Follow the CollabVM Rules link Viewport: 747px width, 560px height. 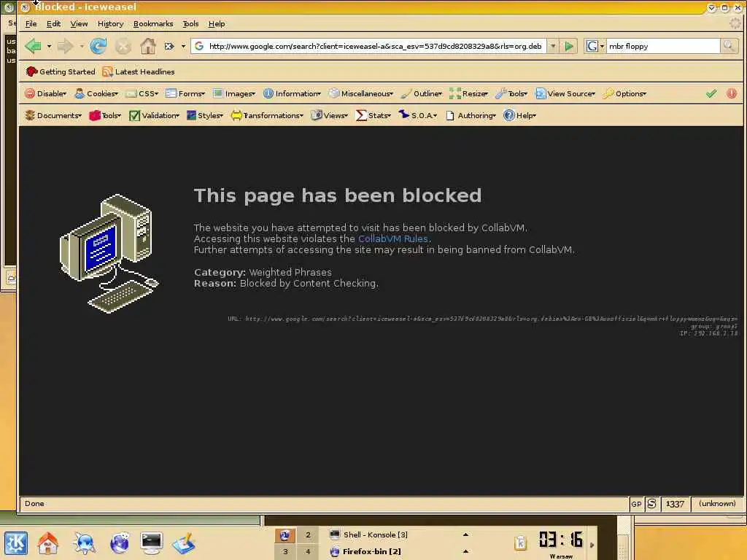coord(393,239)
